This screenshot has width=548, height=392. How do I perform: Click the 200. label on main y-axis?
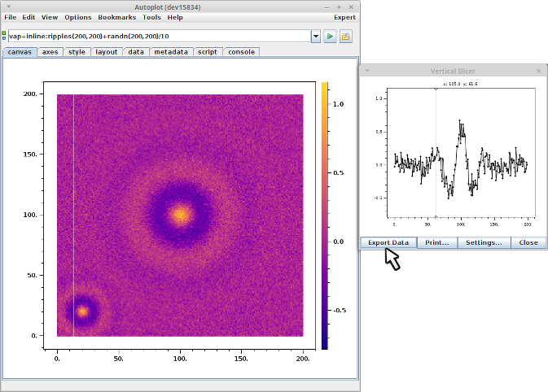(x=30, y=94)
